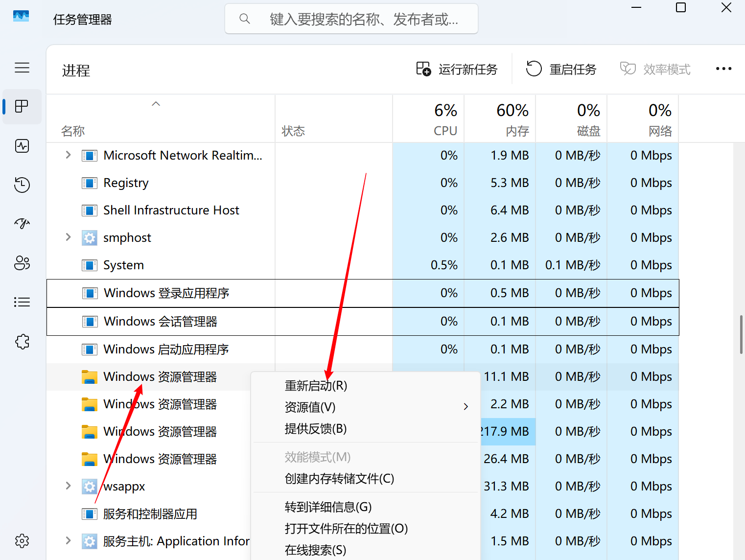Click the 效率模式 button
Screen dimensions: 745x560
[x=655, y=69]
